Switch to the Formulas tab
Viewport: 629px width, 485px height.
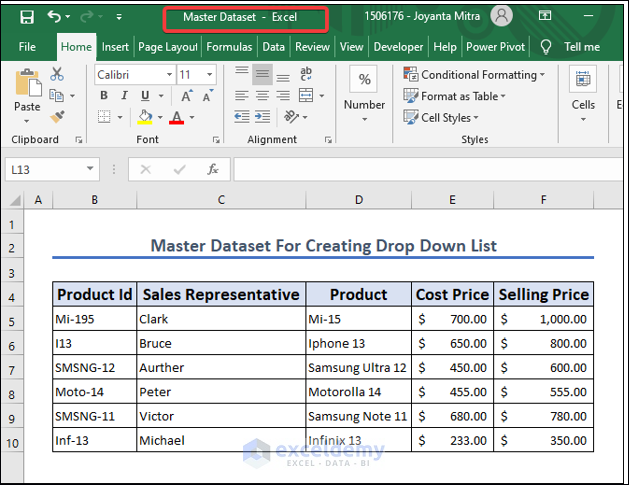tap(229, 47)
